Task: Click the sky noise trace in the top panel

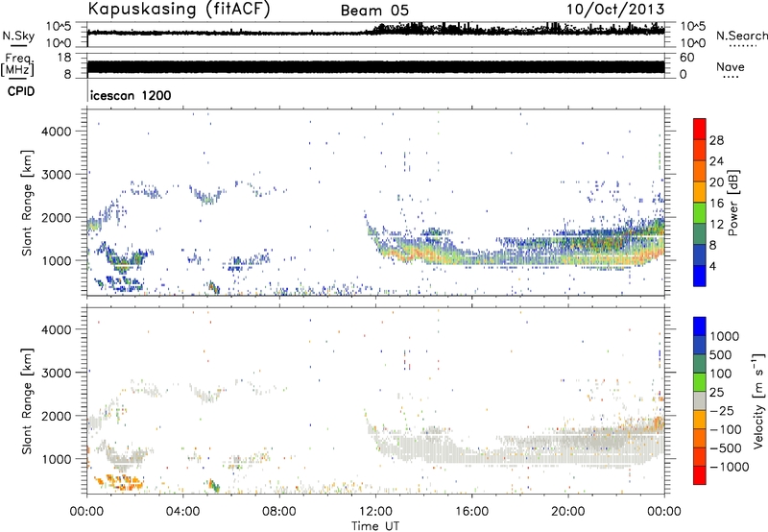Action: click(375, 32)
